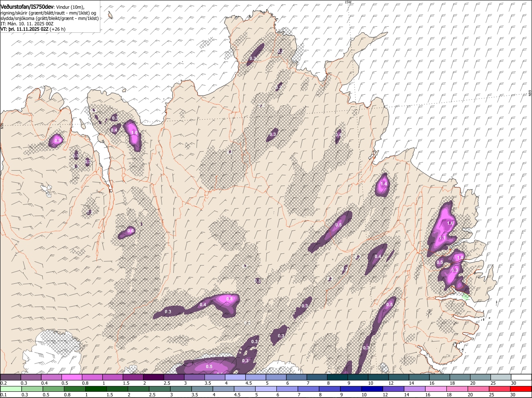Pick the lower legend swatch between 0.1 and 0.3
532x398 pixels.
(x=11, y=389)
